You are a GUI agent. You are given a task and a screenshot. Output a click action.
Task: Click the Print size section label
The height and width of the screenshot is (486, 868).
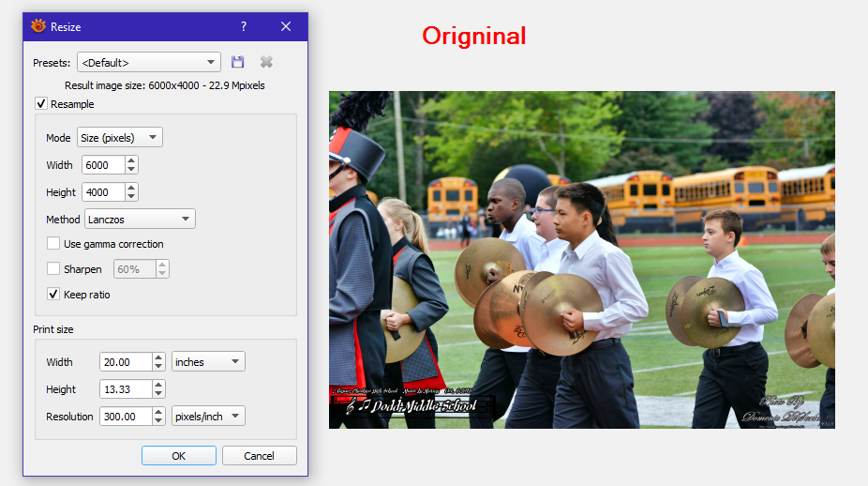pyautogui.click(x=53, y=329)
